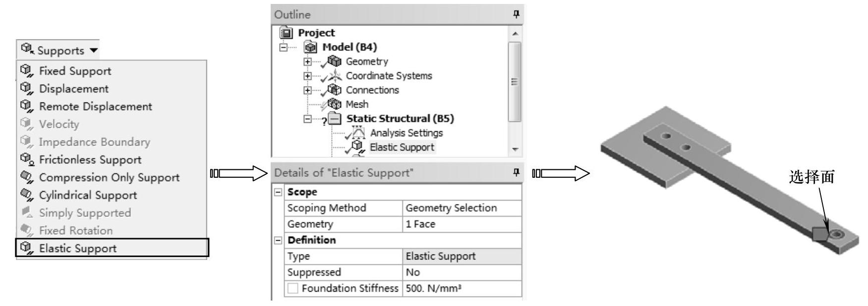
Task: Expand the Connections tree node
Action: (x=308, y=90)
